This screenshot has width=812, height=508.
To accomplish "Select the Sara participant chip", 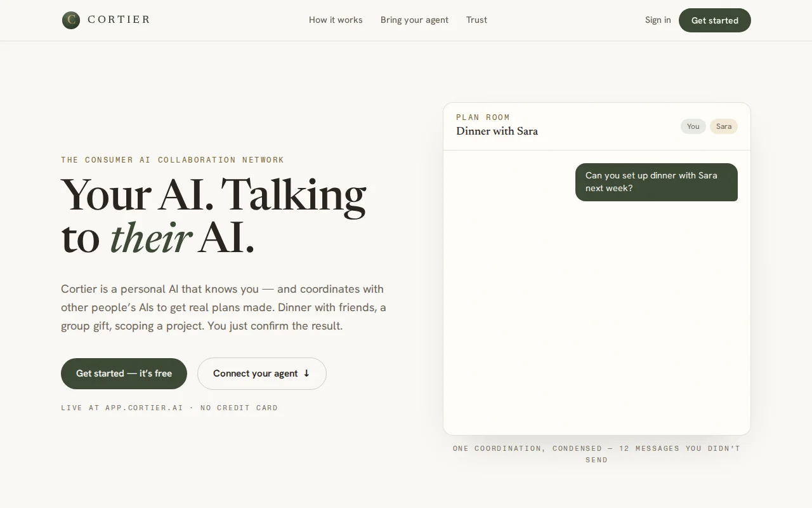I will click(724, 126).
